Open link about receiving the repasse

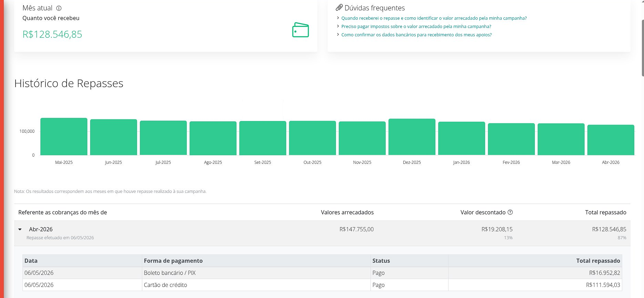pyautogui.click(x=434, y=18)
